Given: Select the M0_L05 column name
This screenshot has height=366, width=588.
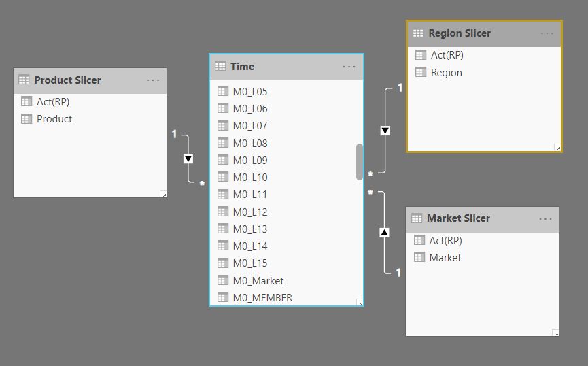Looking at the screenshot, I should click(x=250, y=92).
